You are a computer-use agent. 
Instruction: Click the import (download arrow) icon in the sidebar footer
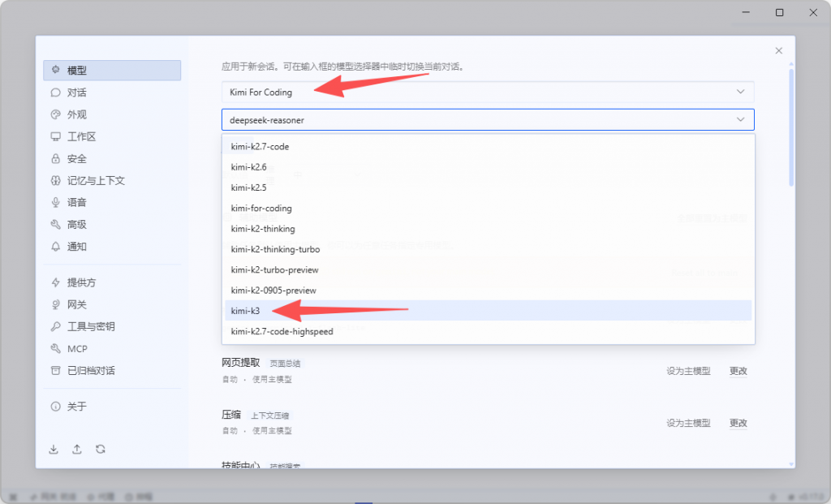54,450
